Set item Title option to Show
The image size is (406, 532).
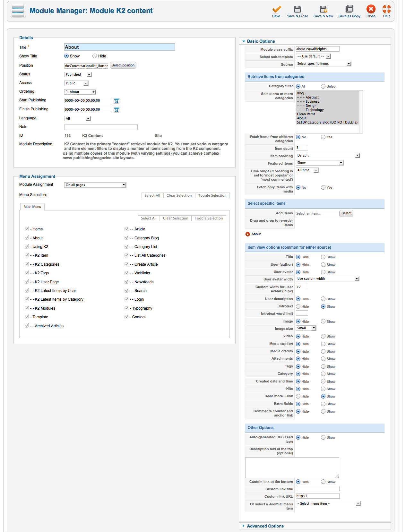pyautogui.click(x=323, y=257)
